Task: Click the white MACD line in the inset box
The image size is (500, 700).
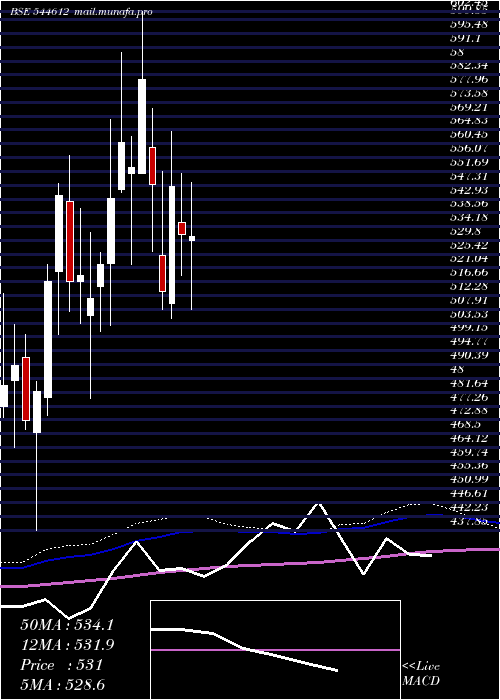Action: [244, 647]
